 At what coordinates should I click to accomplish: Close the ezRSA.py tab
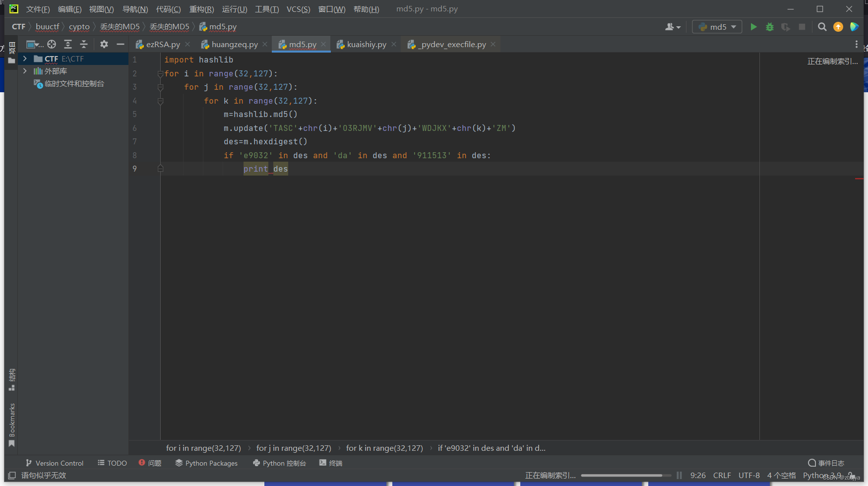pyautogui.click(x=187, y=44)
